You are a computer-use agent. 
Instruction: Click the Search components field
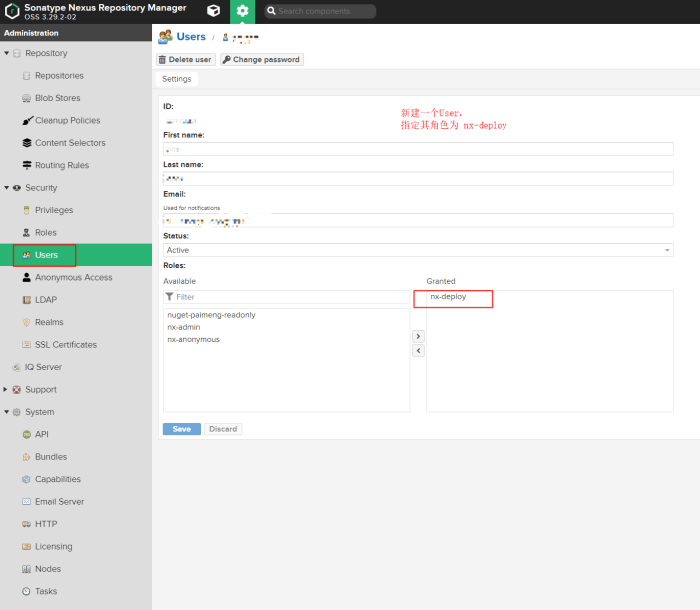click(320, 11)
